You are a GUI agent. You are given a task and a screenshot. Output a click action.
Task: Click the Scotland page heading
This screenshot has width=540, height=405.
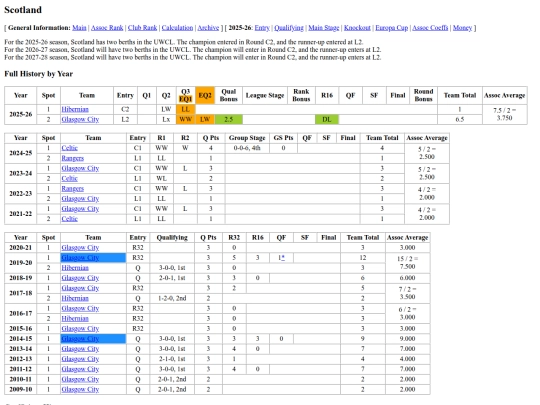23,10
